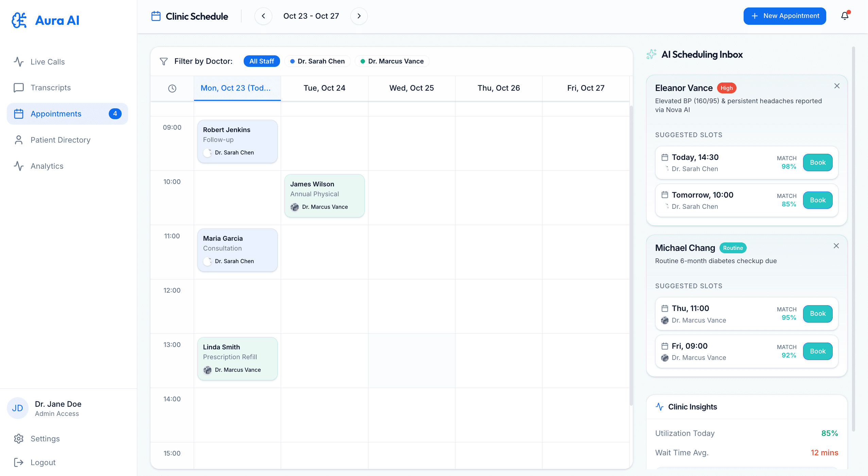
Task: Open Robert Jenkins follow-up appointment
Action: [x=237, y=141]
